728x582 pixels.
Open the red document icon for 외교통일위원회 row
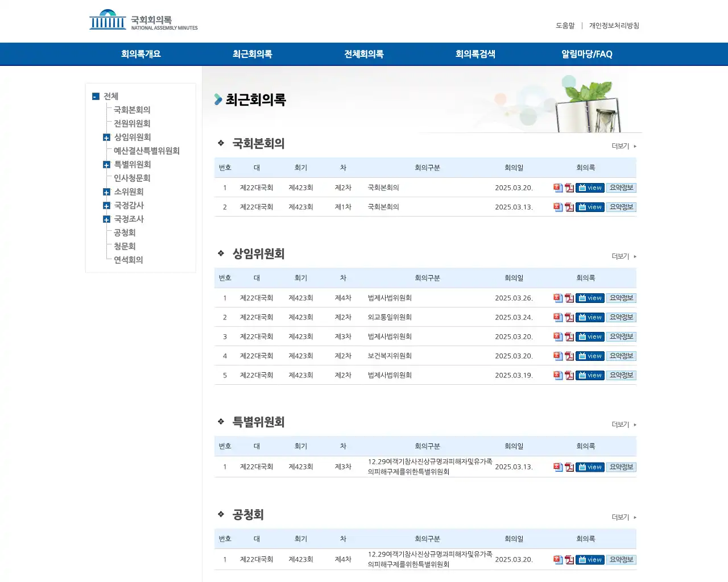[558, 317]
